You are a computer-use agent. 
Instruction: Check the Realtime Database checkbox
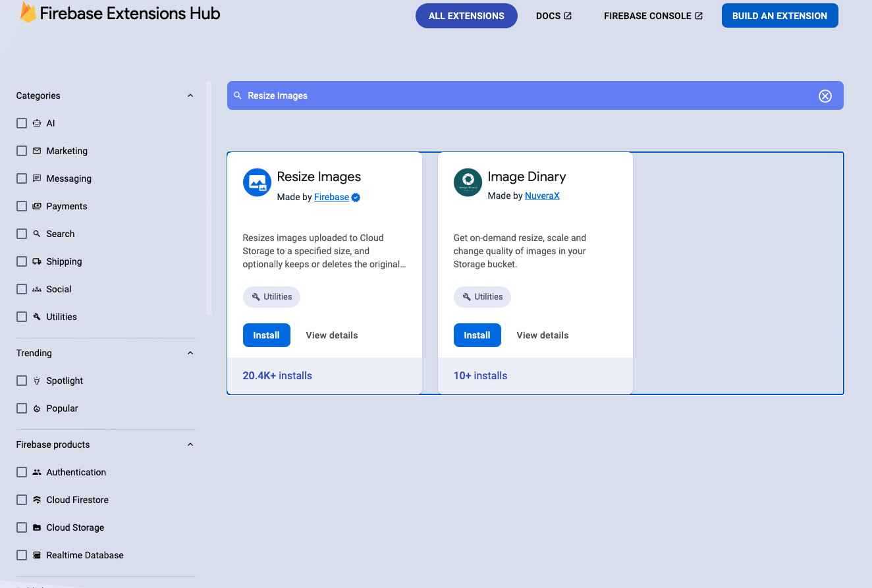[22, 555]
